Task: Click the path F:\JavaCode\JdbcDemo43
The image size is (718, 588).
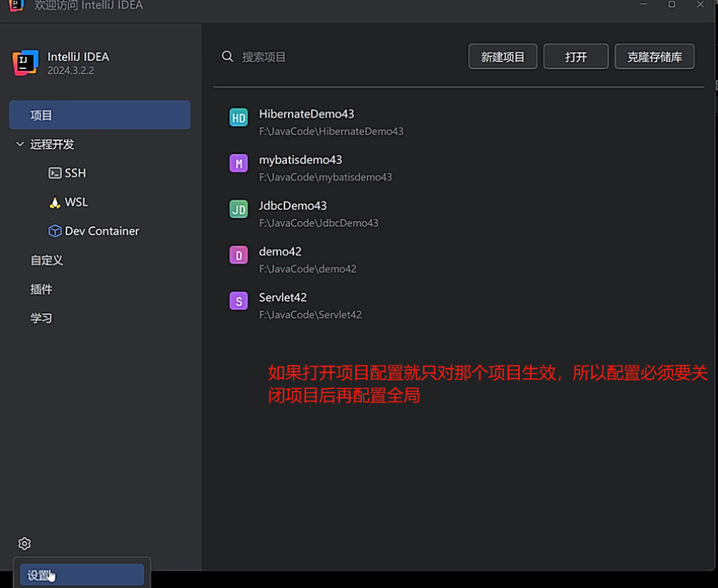Action: (x=319, y=222)
